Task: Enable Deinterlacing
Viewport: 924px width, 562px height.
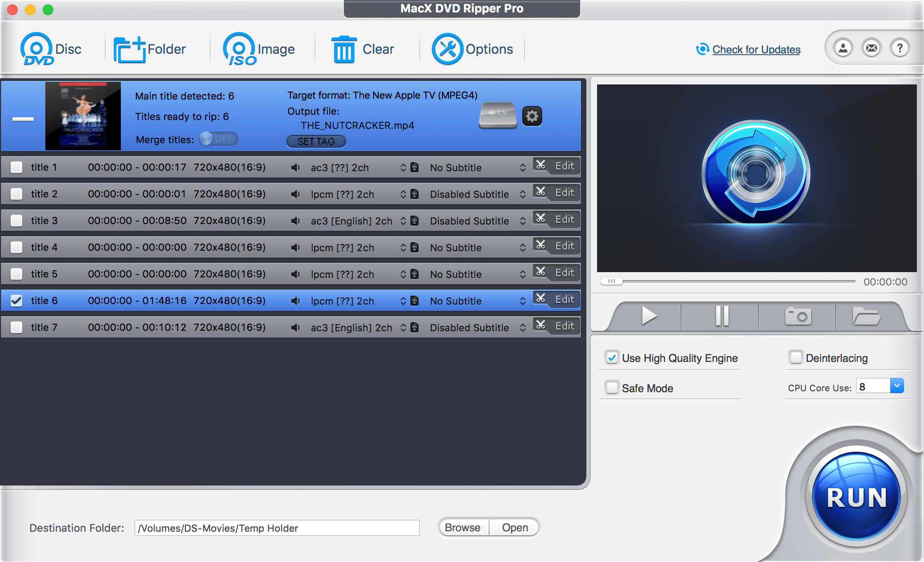Action: (795, 357)
